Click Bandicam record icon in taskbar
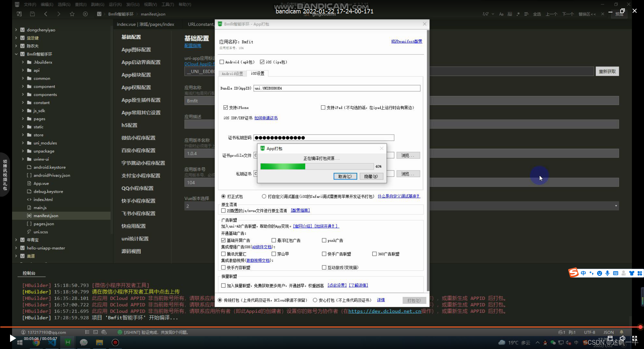Viewport: 644px width, 349px height. click(x=115, y=342)
